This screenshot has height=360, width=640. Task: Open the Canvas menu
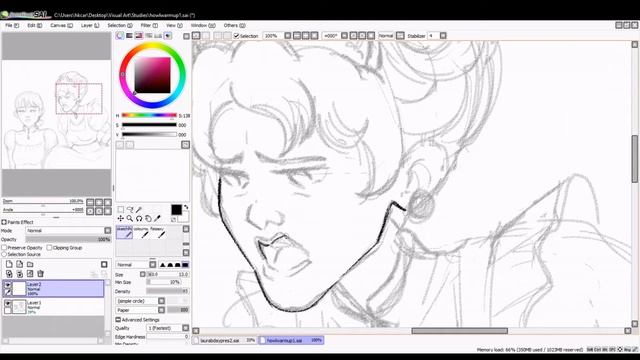point(61,25)
